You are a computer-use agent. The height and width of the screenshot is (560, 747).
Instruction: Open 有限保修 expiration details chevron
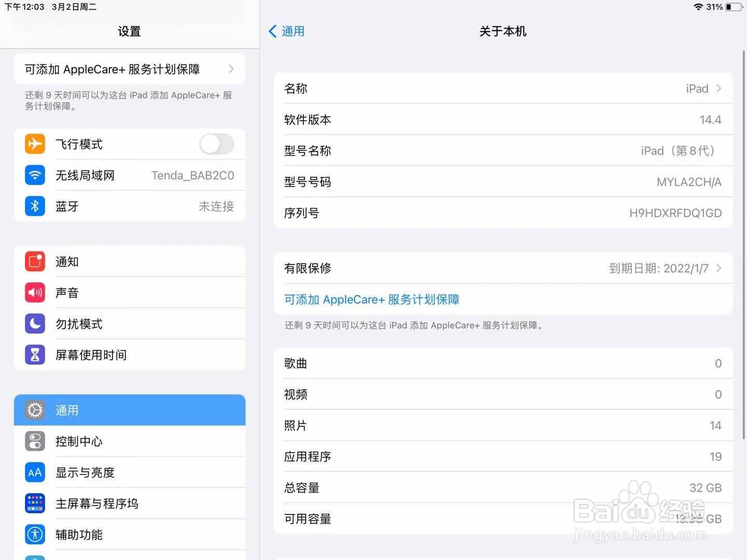719,268
